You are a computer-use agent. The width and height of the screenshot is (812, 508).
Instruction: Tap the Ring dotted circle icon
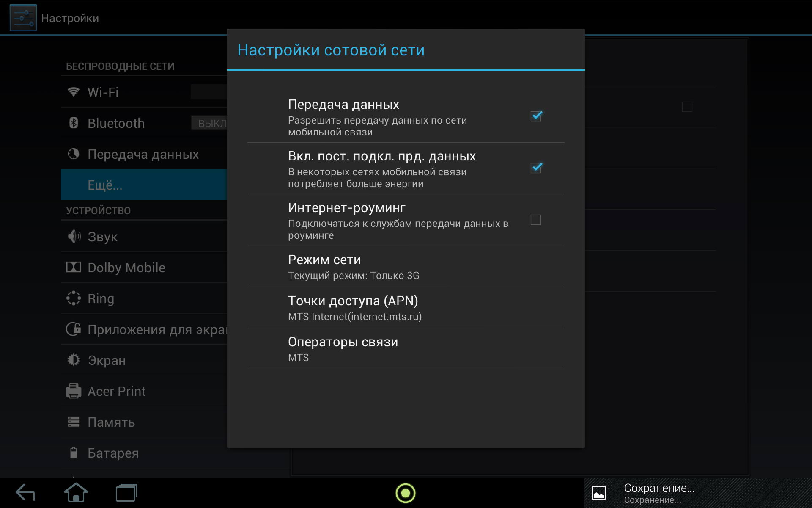[74, 298]
